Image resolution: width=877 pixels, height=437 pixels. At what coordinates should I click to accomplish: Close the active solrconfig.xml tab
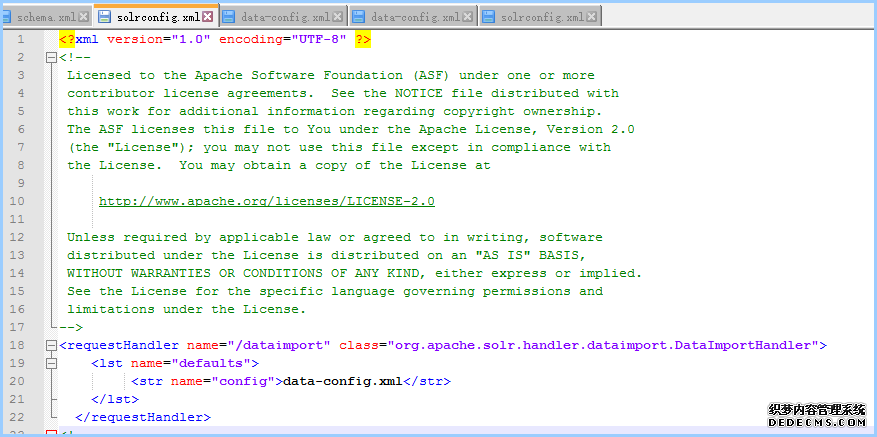207,17
